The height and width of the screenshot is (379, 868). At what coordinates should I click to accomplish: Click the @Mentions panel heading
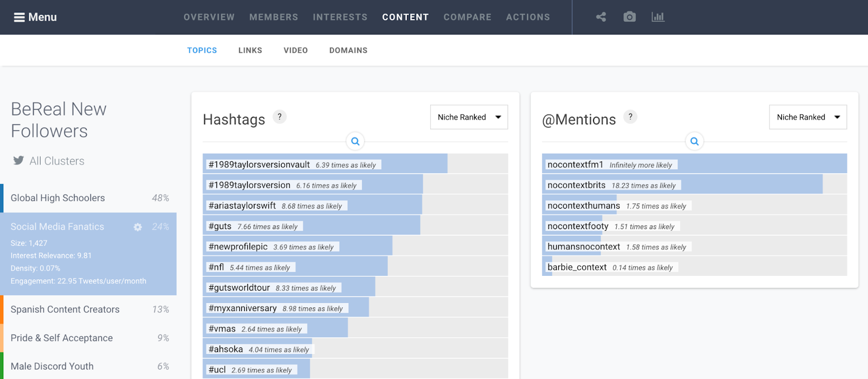coord(579,119)
